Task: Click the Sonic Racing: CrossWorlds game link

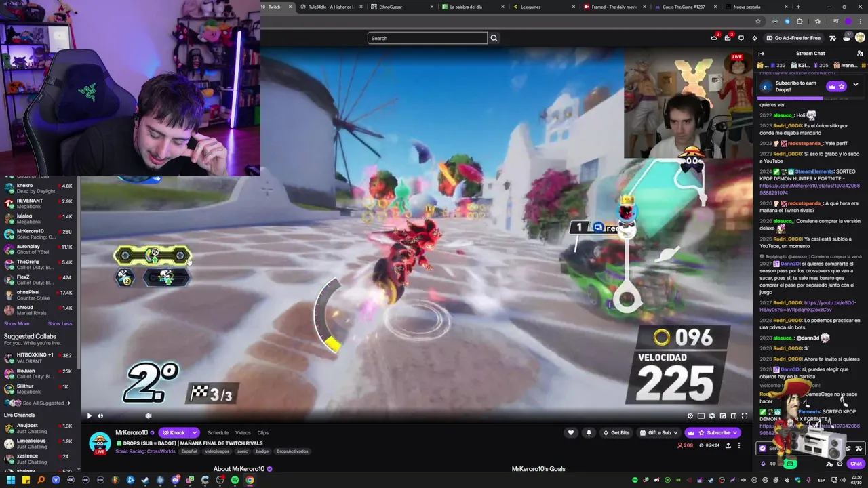Action: tap(146, 451)
